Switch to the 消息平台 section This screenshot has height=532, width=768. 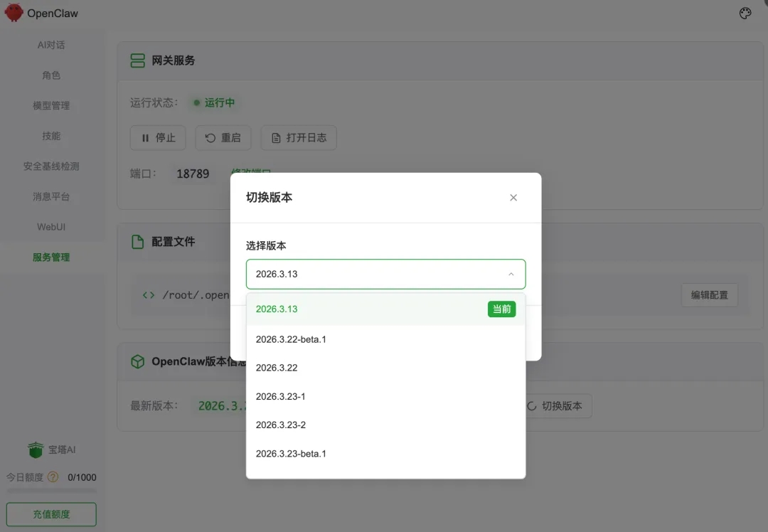(x=51, y=196)
